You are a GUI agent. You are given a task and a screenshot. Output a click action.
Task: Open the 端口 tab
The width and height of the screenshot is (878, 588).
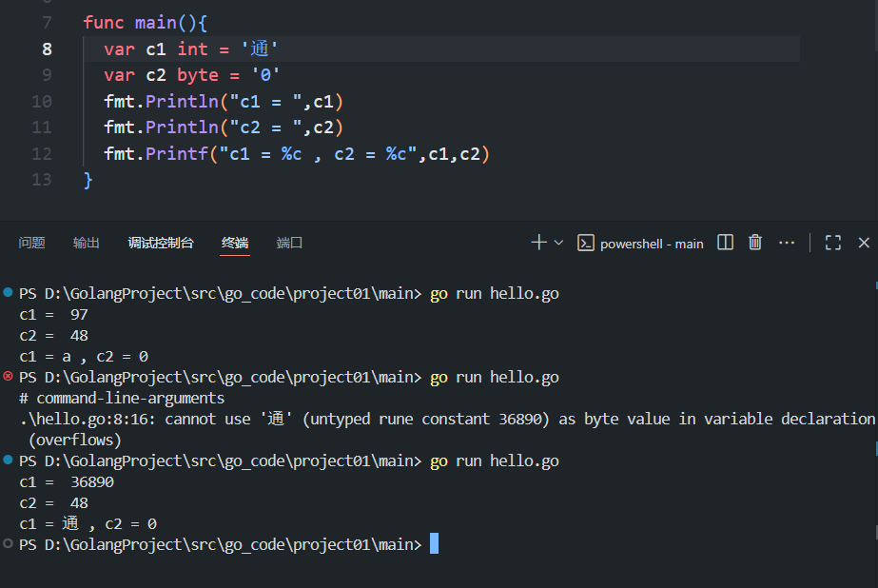(289, 243)
